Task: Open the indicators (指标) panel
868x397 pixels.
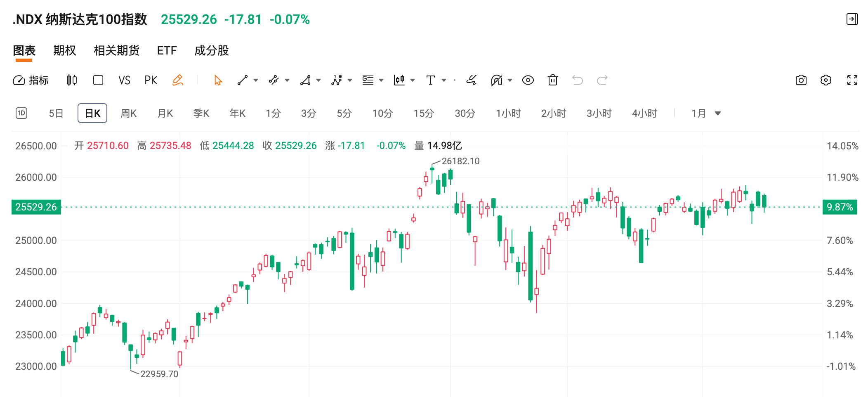Action: pyautogui.click(x=31, y=80)
